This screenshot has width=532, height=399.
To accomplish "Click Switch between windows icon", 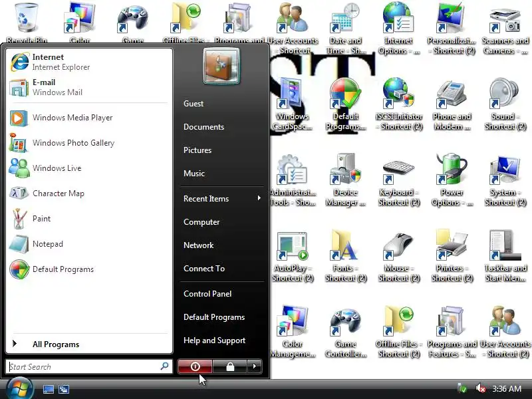I will pyautogui.click(x=63, y=389).
